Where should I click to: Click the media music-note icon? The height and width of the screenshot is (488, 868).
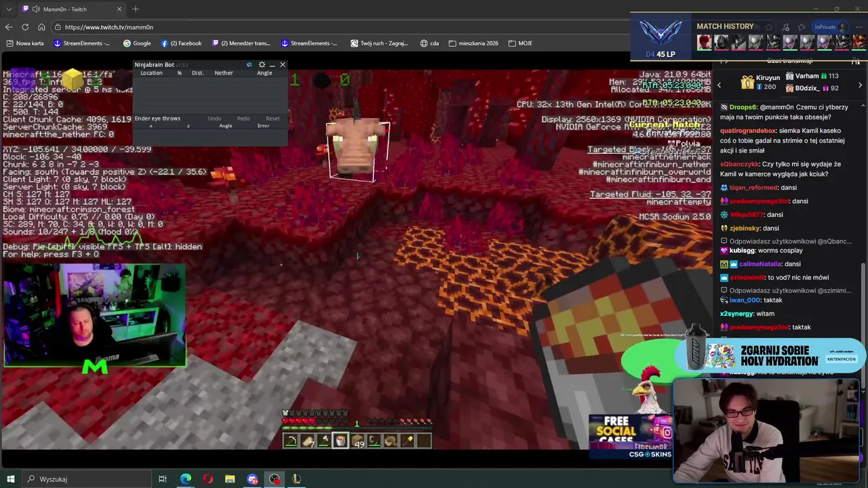tap(786, 27)
